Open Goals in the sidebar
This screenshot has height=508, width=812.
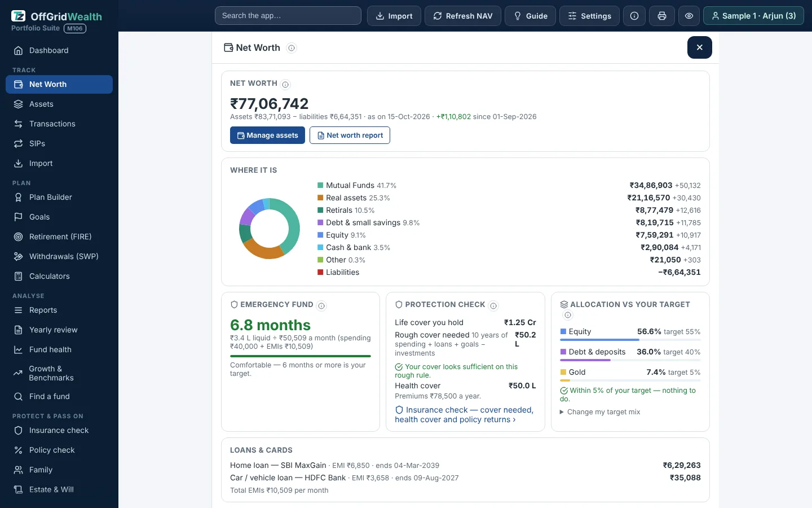[59, 217]
